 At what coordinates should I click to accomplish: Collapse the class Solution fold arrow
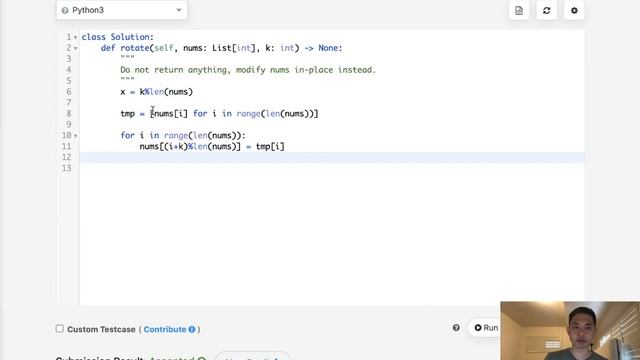(x=76, y=38)
